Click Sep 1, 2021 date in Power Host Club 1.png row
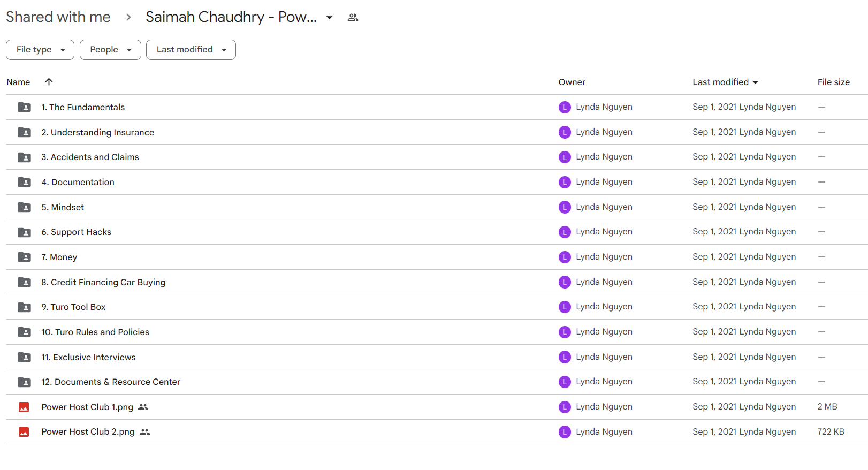The image size is (868, 470). (x=714, y=407)
